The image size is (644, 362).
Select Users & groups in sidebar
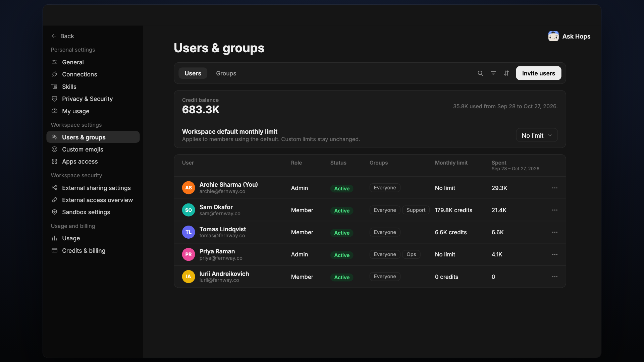tap(93, 137)
